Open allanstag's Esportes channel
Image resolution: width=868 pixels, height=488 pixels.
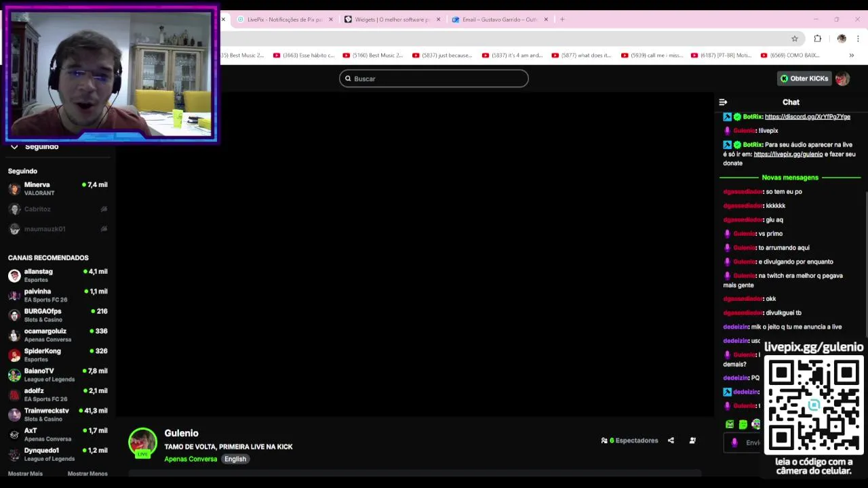coord(58,275)
